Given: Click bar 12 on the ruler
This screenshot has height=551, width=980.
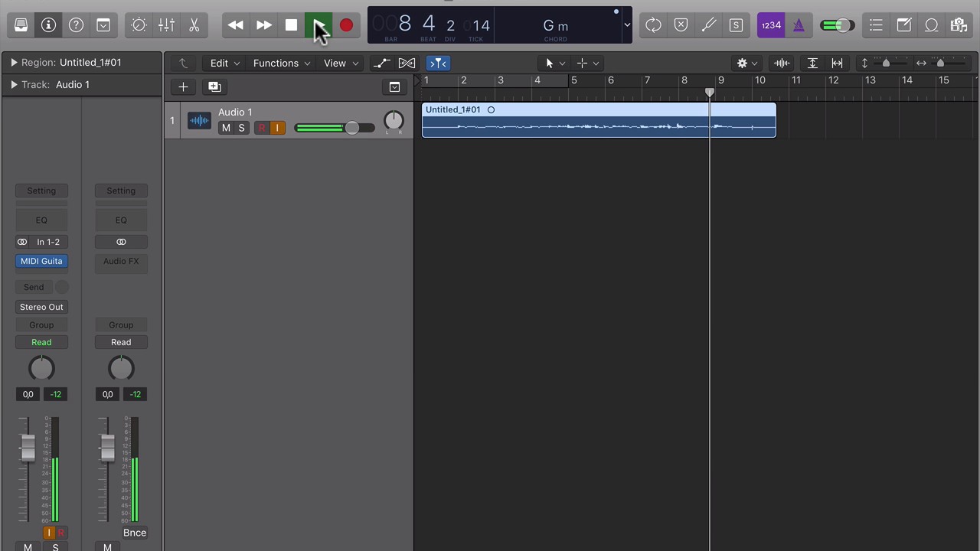Looking at the screenshot, I should click(833, 80).
